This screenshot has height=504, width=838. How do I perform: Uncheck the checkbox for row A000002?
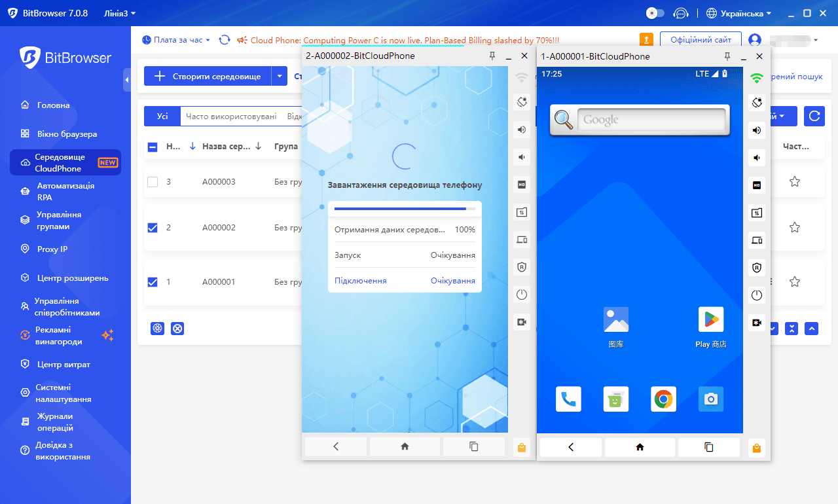click(153, 228)
